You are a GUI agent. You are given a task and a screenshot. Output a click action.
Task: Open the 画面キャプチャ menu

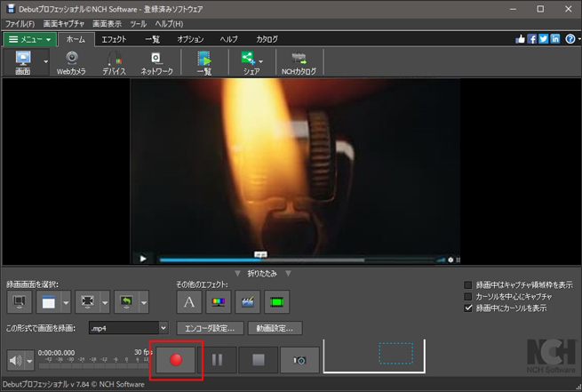[x=63, y=24]
